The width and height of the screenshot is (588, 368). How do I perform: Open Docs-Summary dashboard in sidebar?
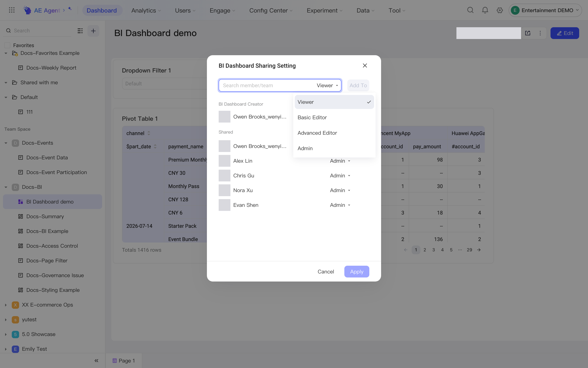click(x=53, y=216)
